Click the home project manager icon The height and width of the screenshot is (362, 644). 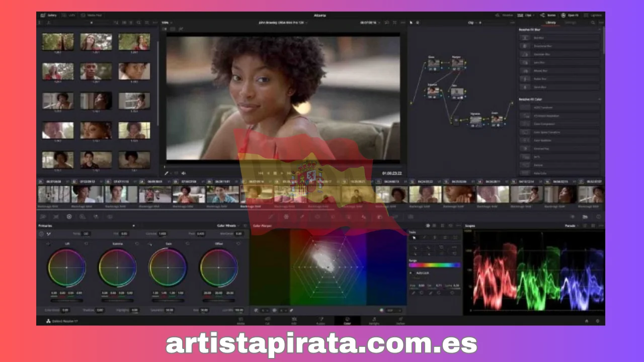(587, 320)
